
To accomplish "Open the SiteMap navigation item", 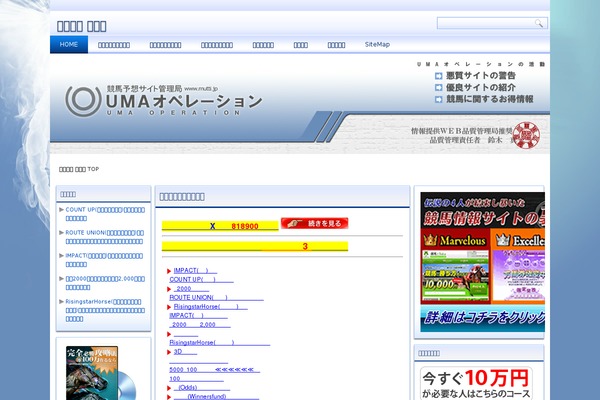I will [377, 44].
